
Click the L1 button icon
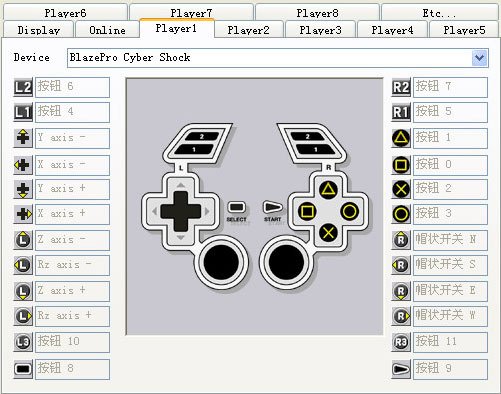click(x=23, y=112)
